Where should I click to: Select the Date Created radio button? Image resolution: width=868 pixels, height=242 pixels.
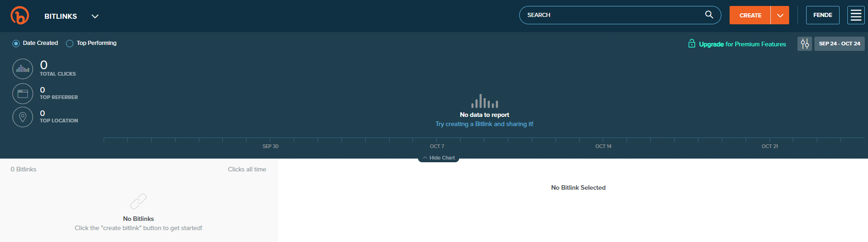click(16, 43)
